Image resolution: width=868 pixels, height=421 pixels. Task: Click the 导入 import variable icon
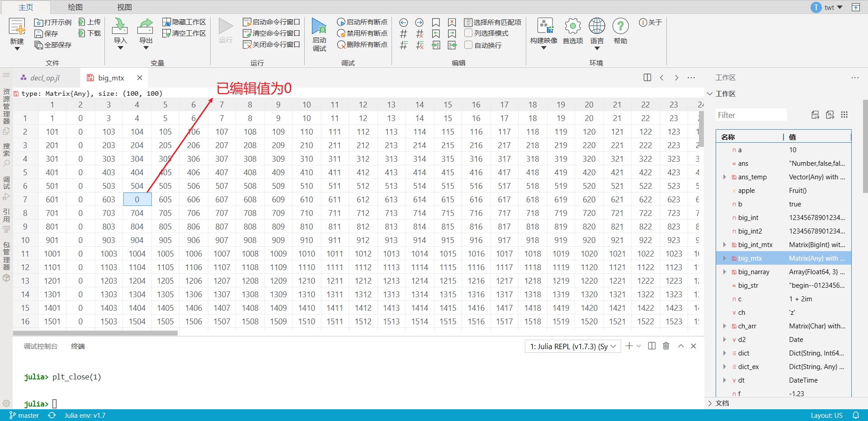[120, 26]
